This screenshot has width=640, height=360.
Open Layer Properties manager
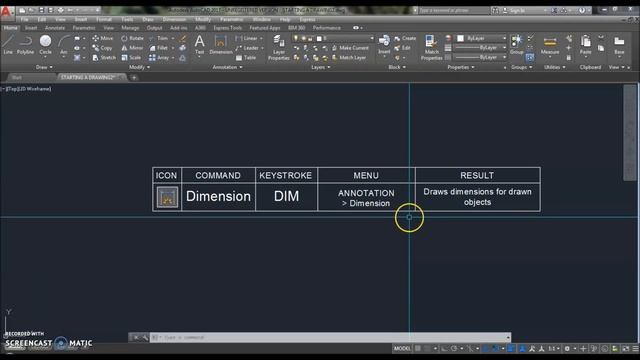[x=279, y=48]
